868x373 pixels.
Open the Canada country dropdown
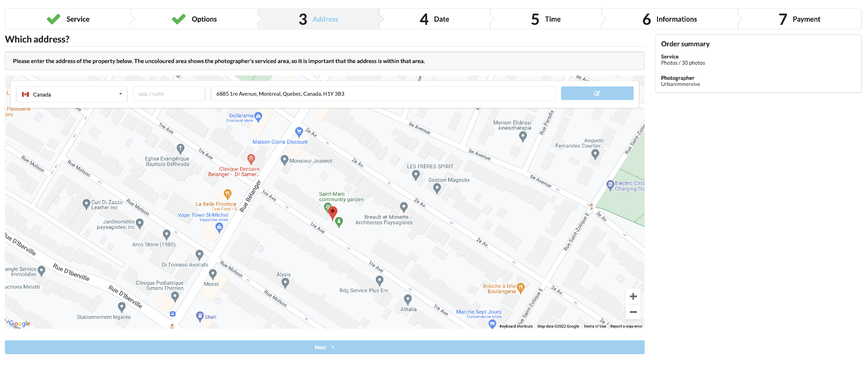[x=71, y=94]
